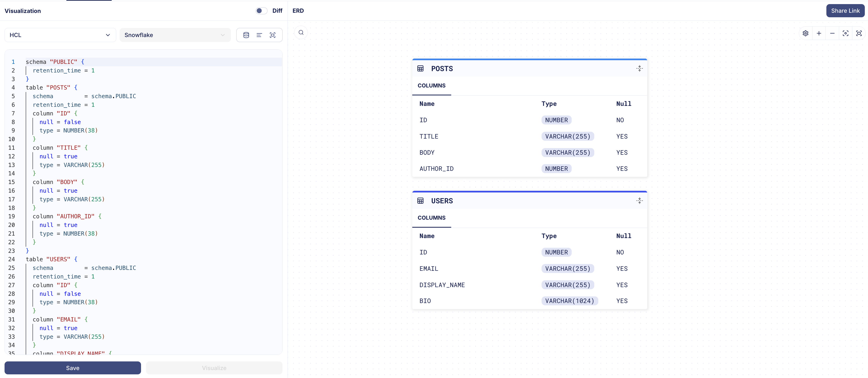Collapse the USERS table card

(639, 201)
